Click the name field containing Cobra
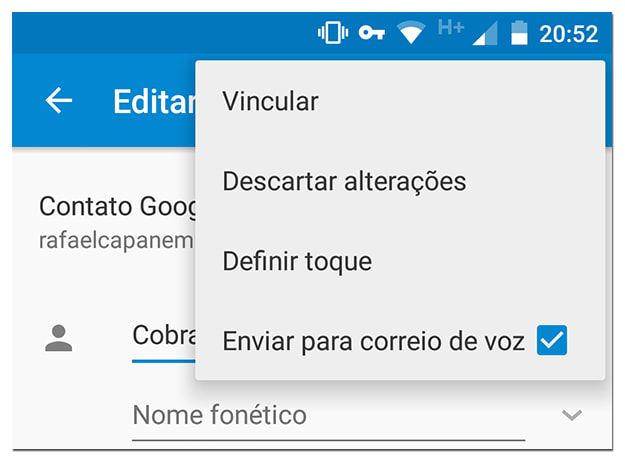Screen dimensions: 625x462 point(163,336)
